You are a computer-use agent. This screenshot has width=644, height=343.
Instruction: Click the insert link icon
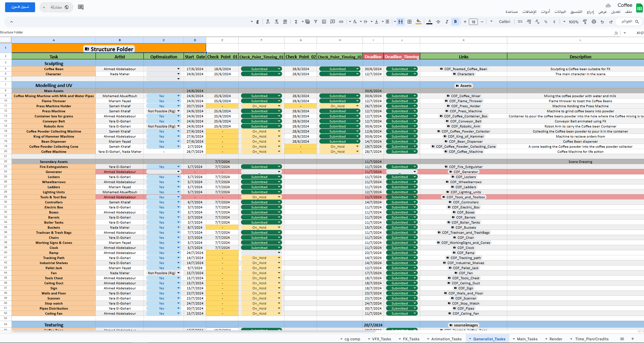point(341,22)
